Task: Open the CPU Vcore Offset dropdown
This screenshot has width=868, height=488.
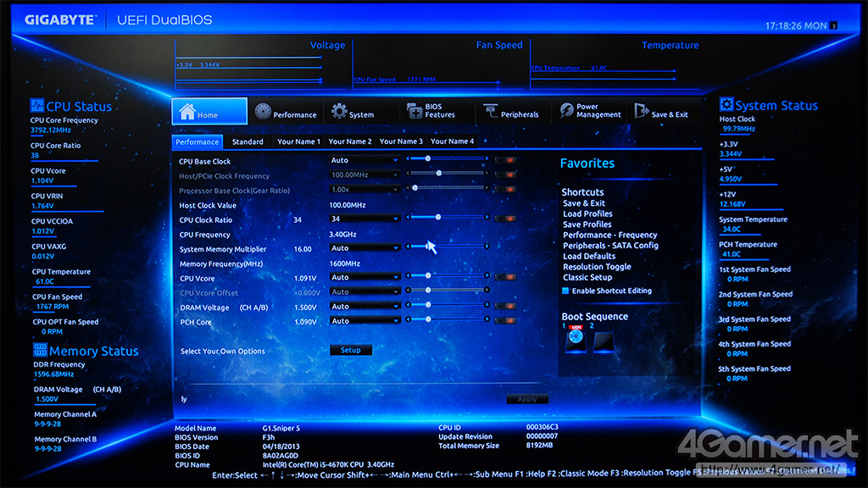Action: click(x=364, y=291)
